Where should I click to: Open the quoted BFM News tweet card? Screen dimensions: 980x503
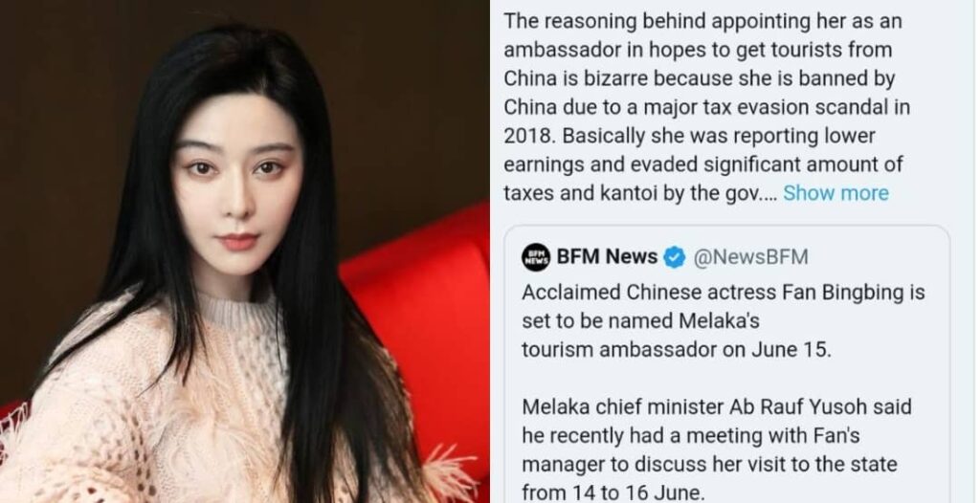point(727,364)
